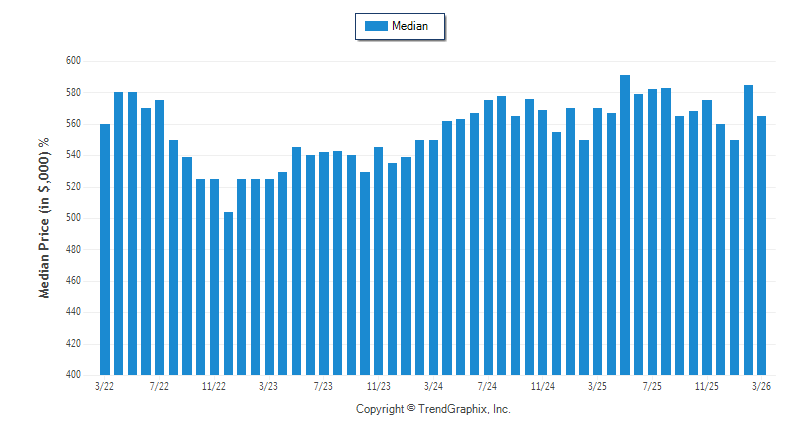Click the bar above the 7/22 label
The image size is (800, 434).
(x=160, y=238)
